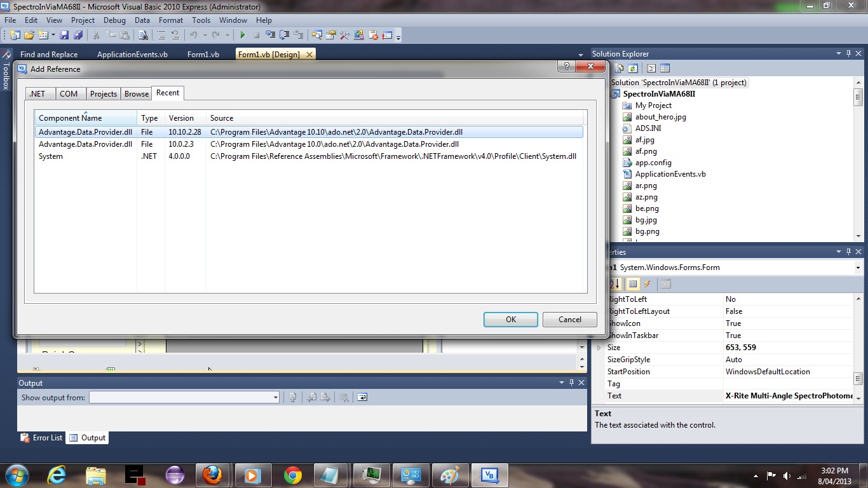Viewport: 868px width, 488px height.
Task: Click the Events lightning icon in Properties panel
Action: pos(648,284)
